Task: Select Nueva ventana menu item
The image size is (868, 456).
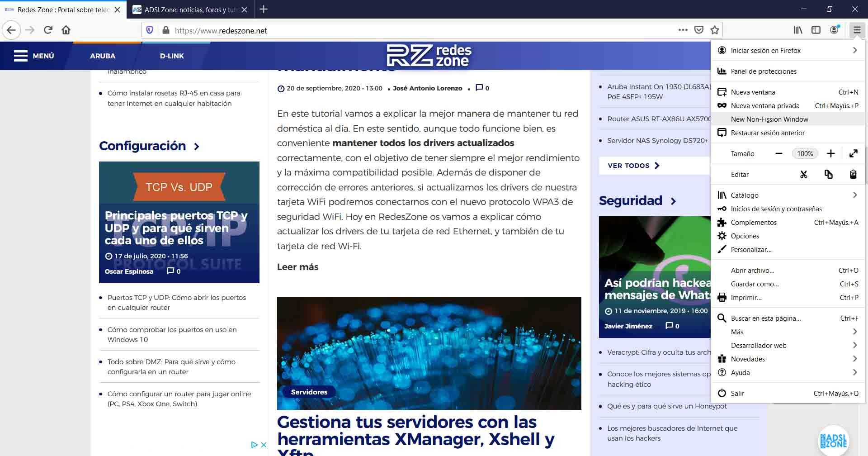Action: (x=788, y=92)
